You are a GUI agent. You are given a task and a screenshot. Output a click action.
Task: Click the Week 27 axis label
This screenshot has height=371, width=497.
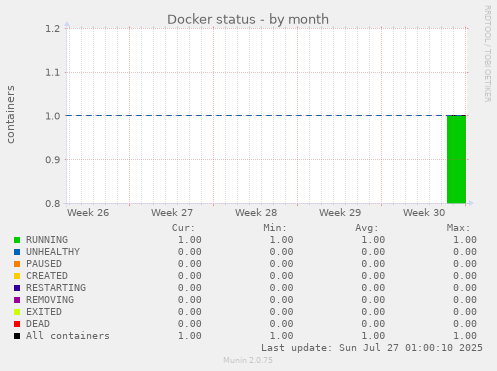[x=172, y=213]
